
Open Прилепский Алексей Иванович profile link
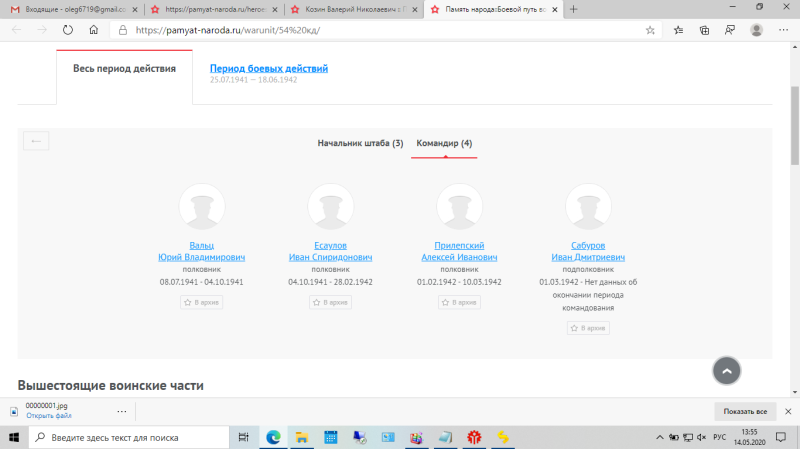[x=459, y=251]
